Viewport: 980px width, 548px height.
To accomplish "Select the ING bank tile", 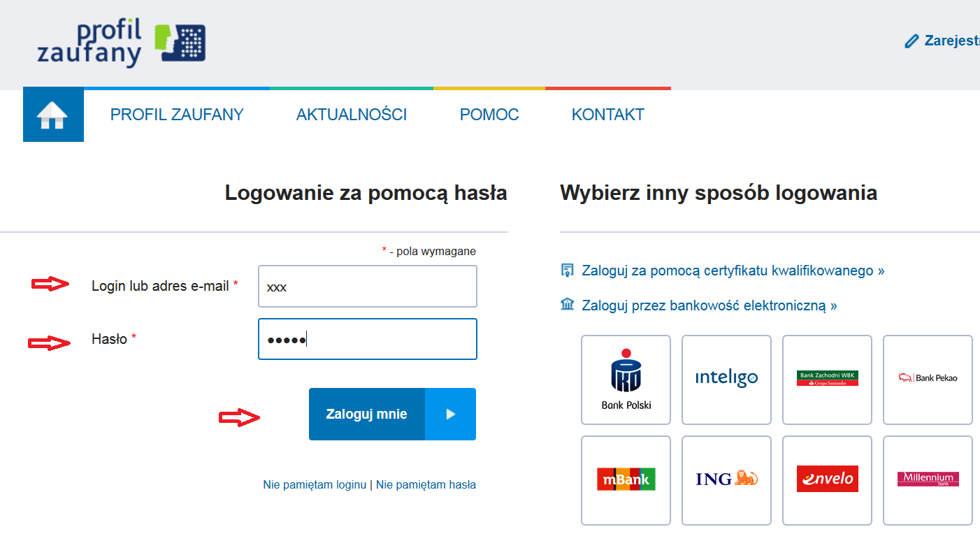I will pyautogui.click(x=726, y=480).
